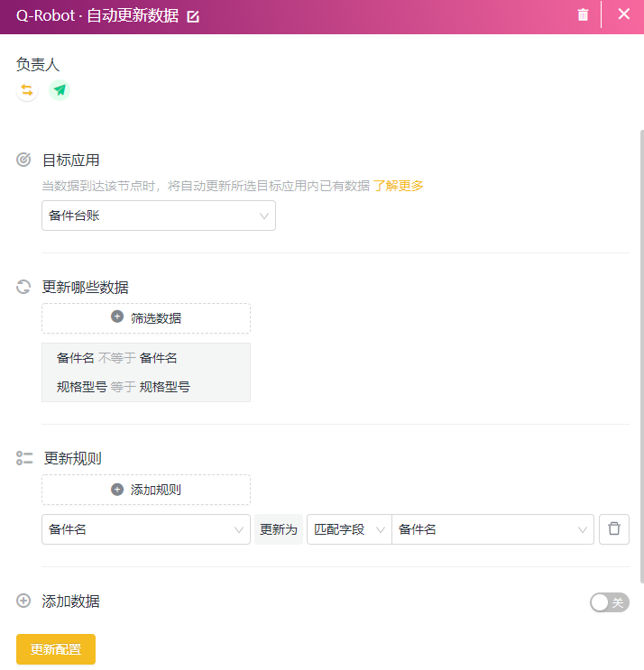Click the orange swap arrows icon under 负责人
Screen dimensions: 644x670
pos(27,90)
